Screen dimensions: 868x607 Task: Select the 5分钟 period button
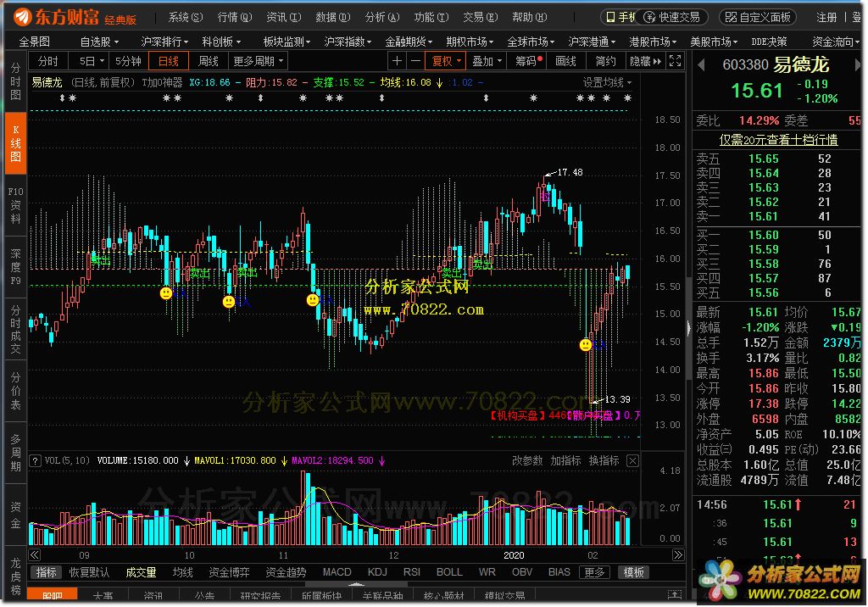coord(129,61)
